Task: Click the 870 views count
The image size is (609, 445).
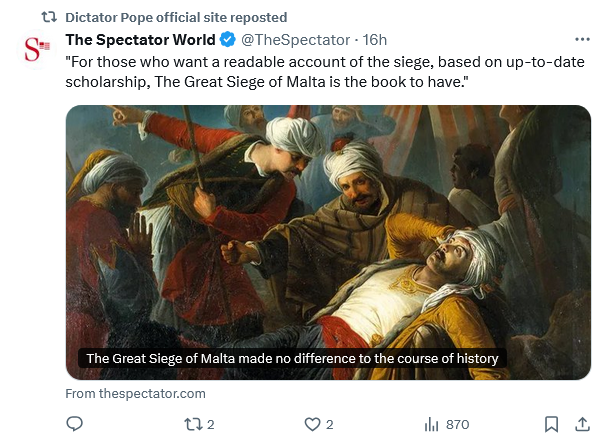Action: (457, 424)
